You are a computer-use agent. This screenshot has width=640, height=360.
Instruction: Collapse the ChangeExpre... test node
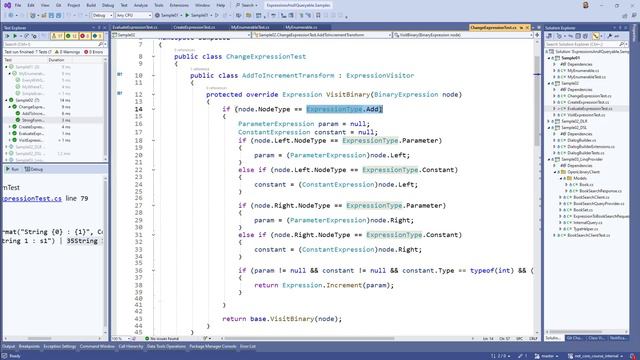pos(10,107)
